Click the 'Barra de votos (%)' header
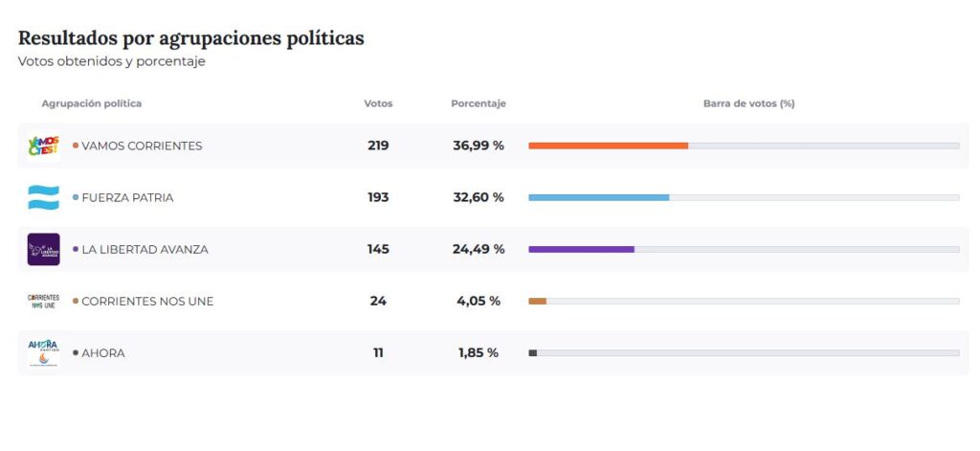 (x=748, y=103)
